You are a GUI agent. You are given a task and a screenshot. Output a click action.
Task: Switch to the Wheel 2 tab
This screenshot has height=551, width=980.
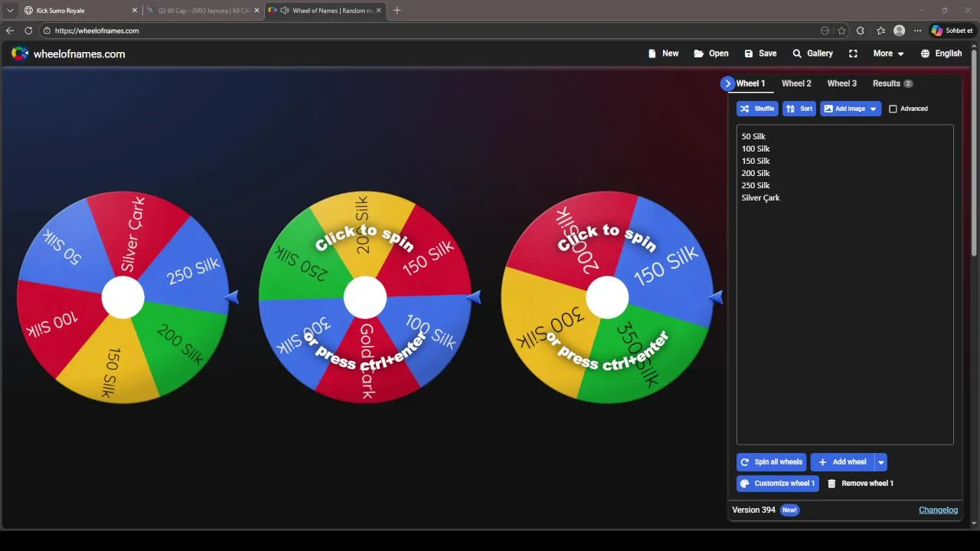pos(796,83)
